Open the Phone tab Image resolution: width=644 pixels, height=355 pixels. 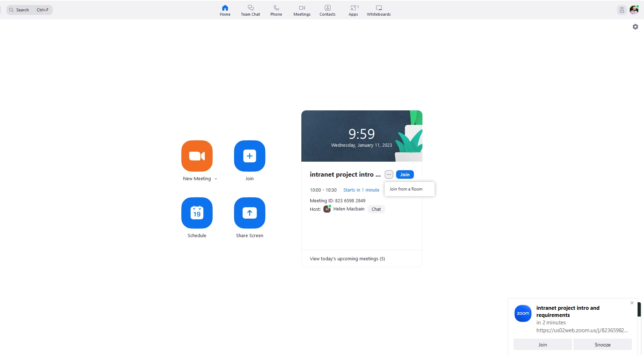[276, 10]
